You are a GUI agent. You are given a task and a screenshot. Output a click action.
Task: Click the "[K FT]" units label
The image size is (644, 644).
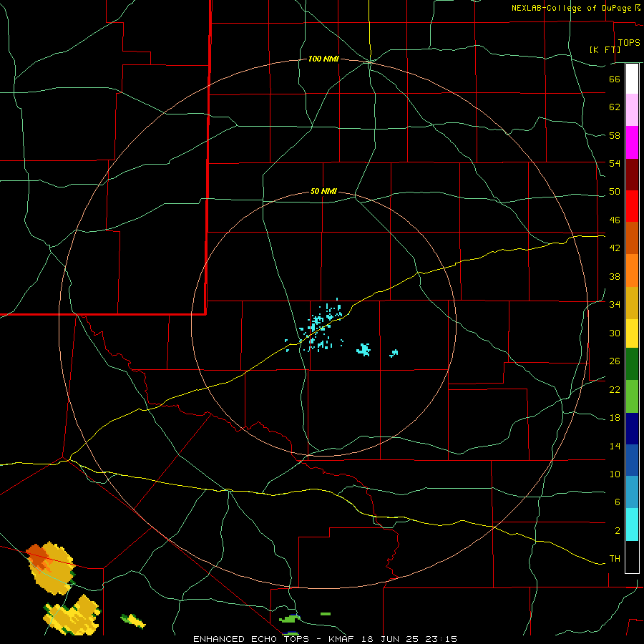tap(605, 49)
